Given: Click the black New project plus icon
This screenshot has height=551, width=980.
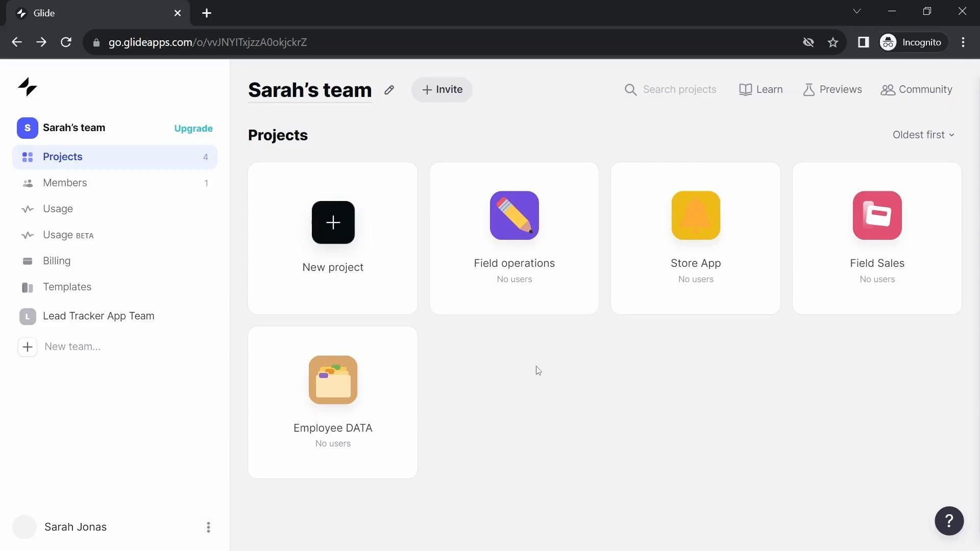Looking at the screenshot, I should coord(333,222).
